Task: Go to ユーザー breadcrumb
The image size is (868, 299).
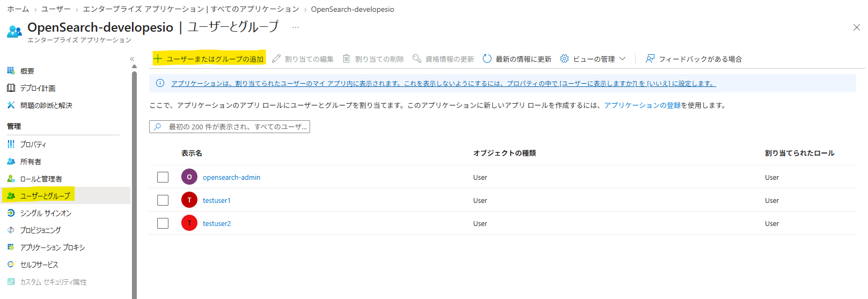Action: pos(56,9)
